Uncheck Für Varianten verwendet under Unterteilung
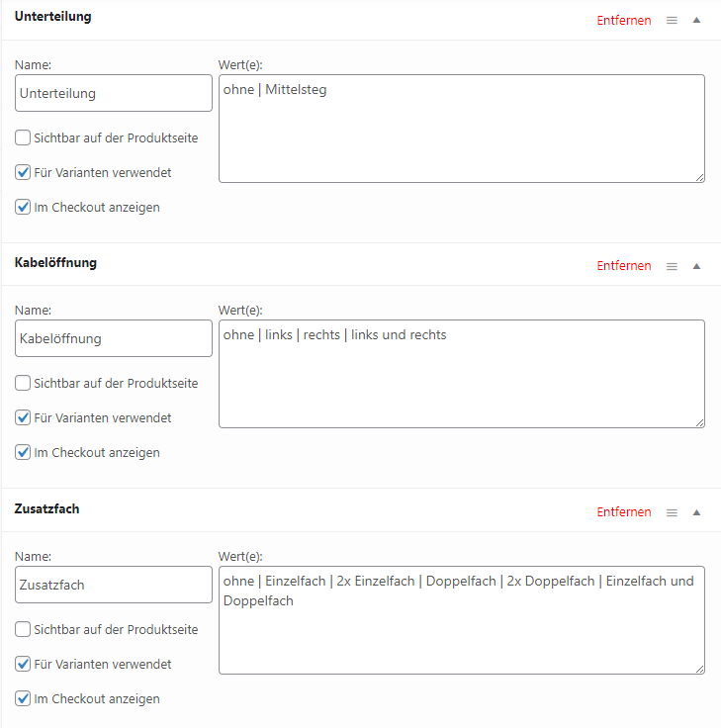Image resolution: width=721 pixels, height=728 pixels. (23, 172)
